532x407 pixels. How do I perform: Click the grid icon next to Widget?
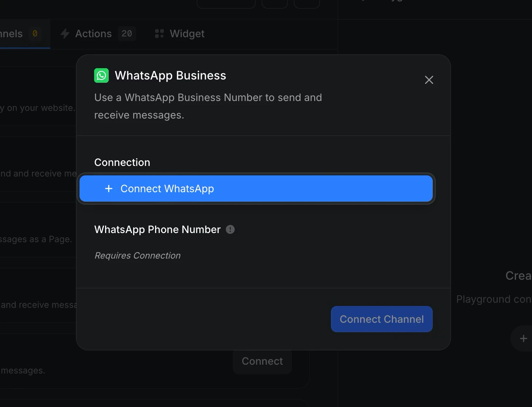(159, 34)
